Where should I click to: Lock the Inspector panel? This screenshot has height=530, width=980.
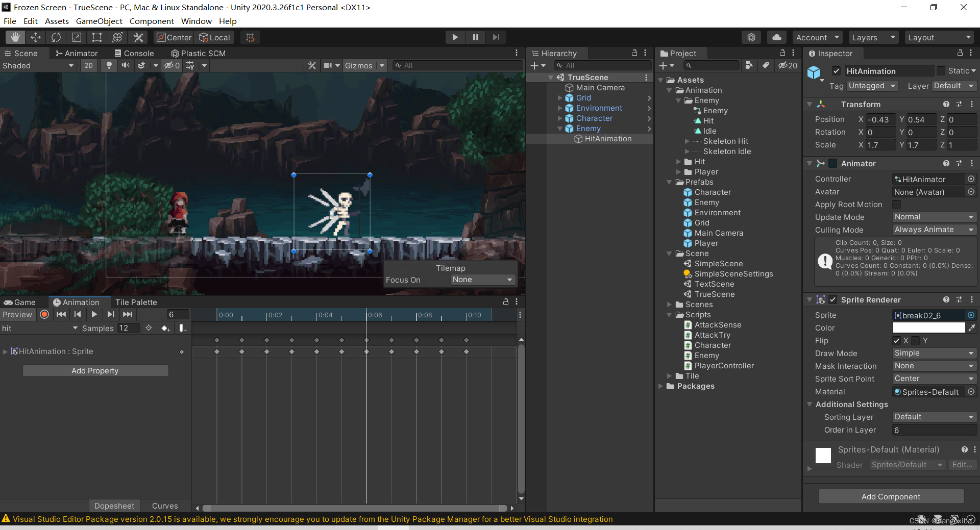(x=960, y=53)
